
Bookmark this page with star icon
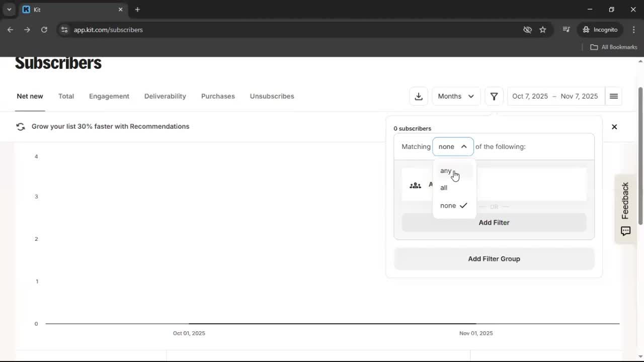(542, 30)
